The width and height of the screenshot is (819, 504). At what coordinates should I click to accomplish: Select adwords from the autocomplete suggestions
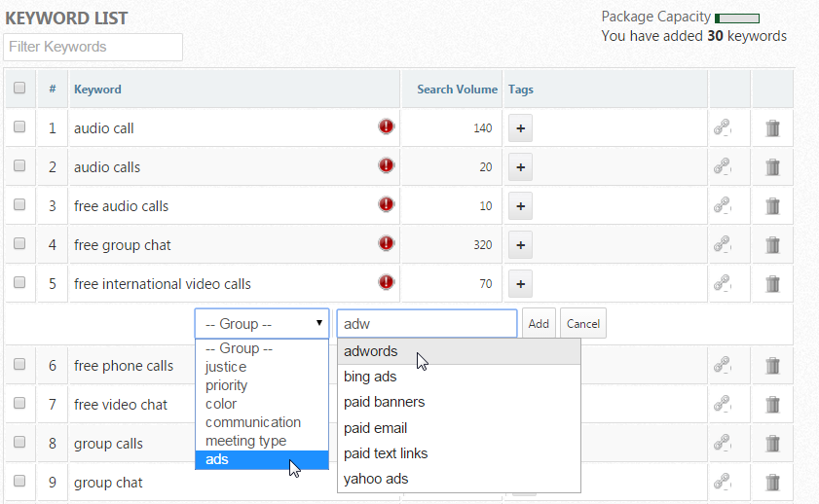(x=370, y=351)
